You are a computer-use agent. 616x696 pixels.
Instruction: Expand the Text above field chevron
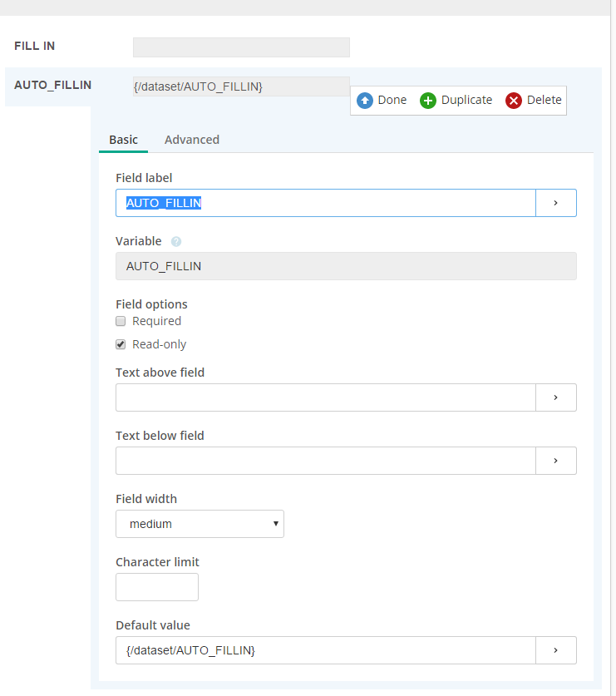[556, 397]
